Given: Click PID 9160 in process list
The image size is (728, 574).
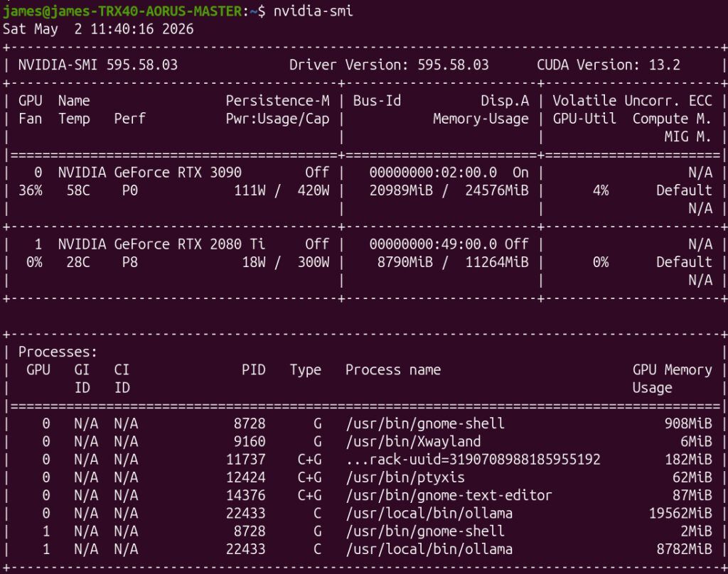Looking at the screenshot, I should pyautogui.click(x=250, y=442).
